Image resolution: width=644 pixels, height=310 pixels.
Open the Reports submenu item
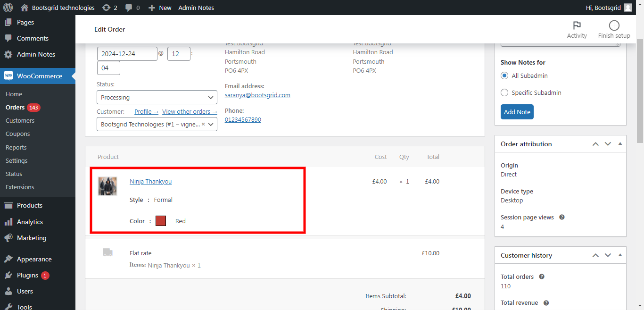[x=16, y=148]
